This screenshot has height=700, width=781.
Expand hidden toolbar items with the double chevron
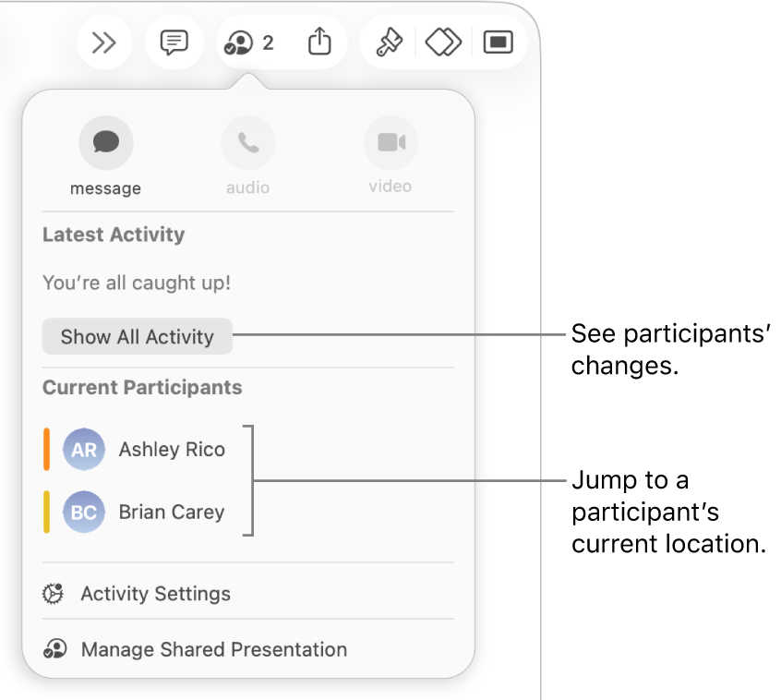[x=104, y=42]
